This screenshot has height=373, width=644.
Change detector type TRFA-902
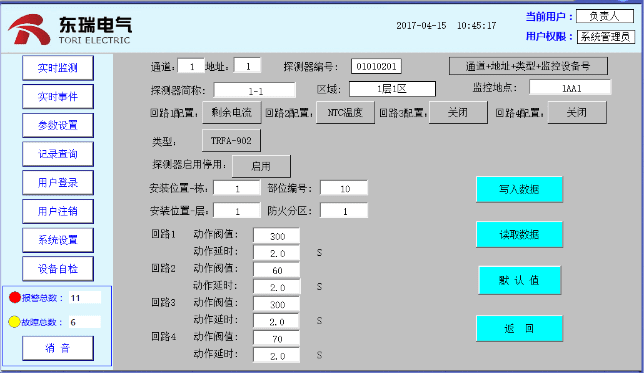click(x=231, y=141)
